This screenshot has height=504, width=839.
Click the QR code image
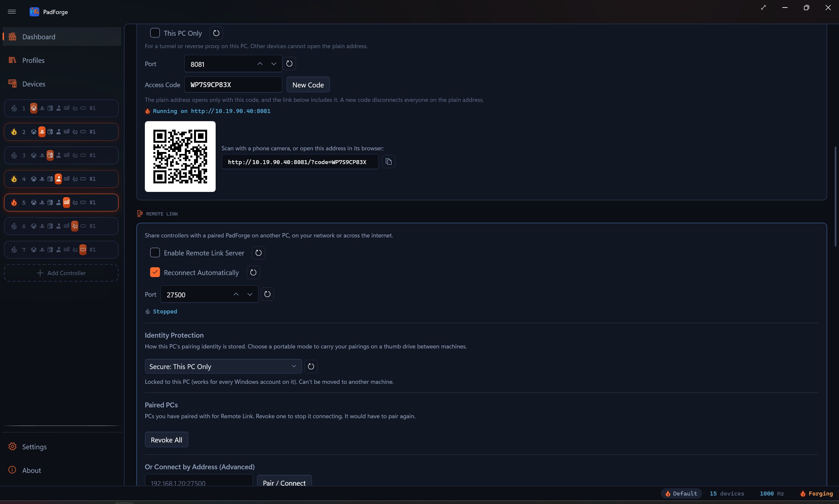(x=180, y=157)
